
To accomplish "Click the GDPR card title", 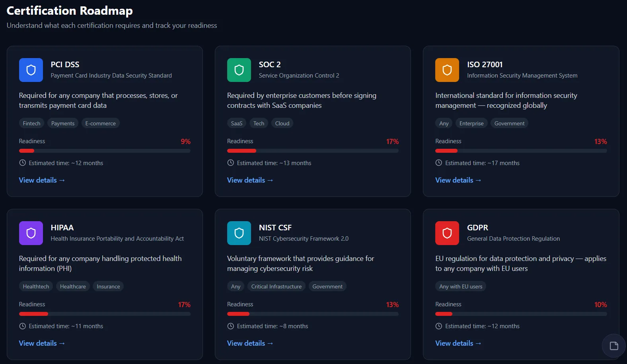I will point(477,228).
